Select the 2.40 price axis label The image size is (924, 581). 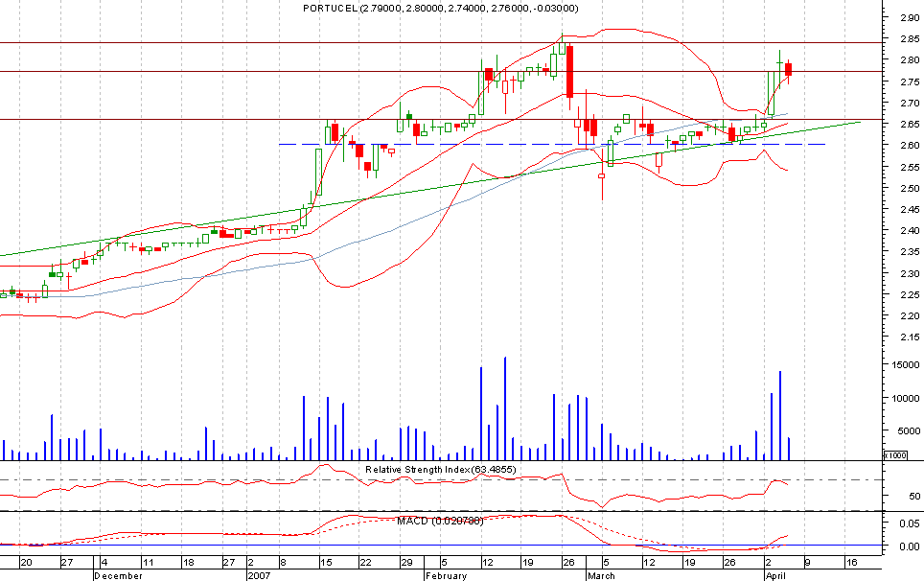(910, 230)
